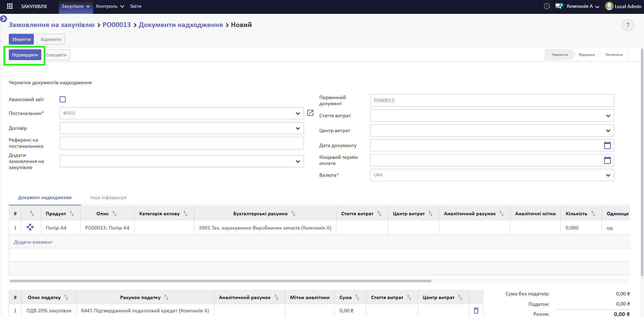Click the Скасувати button
Viewport: 644px width, 317px height.
coord(56,55)
